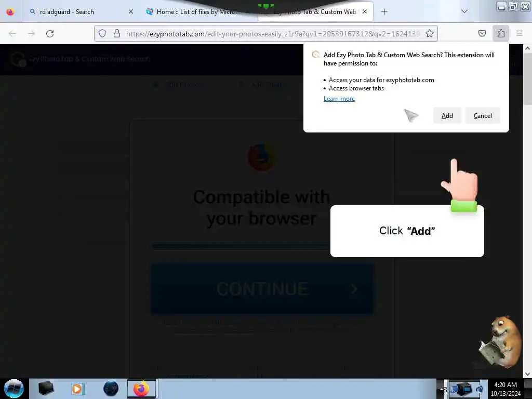Click the Firefox icon in the taskbar

(x=141, y=389)
